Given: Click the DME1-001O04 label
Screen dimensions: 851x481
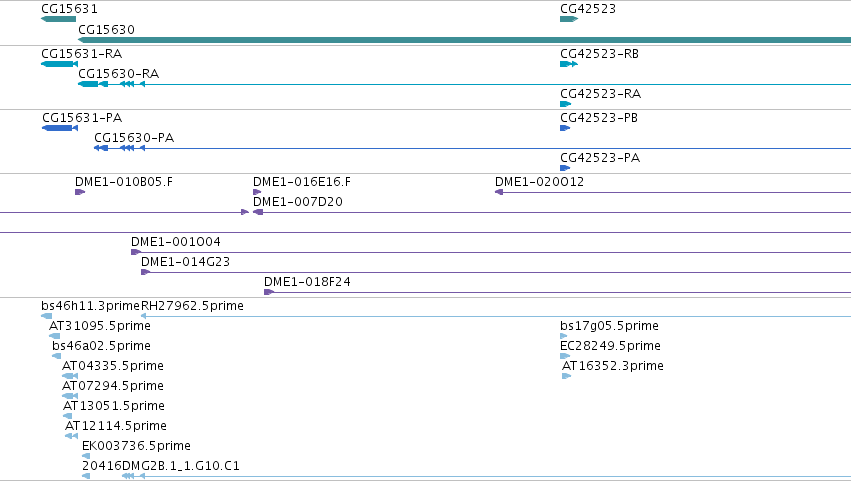Looking at the screenshot, I should click(176, 242).
